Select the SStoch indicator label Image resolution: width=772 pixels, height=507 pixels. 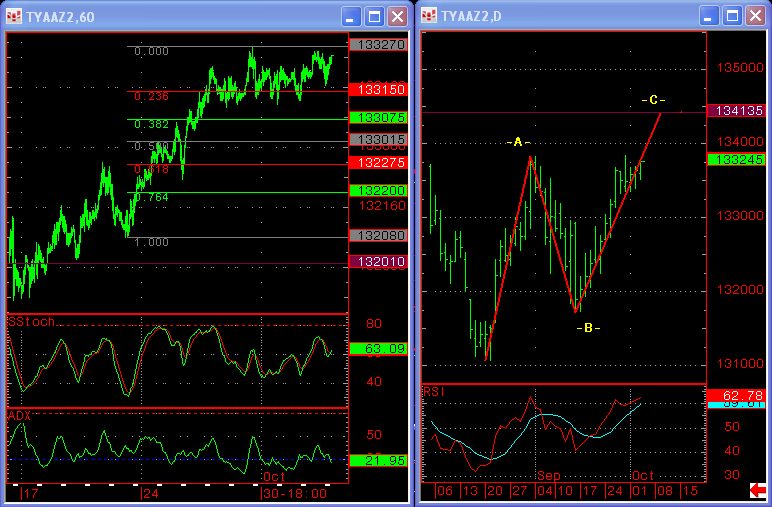pos(31,322)
